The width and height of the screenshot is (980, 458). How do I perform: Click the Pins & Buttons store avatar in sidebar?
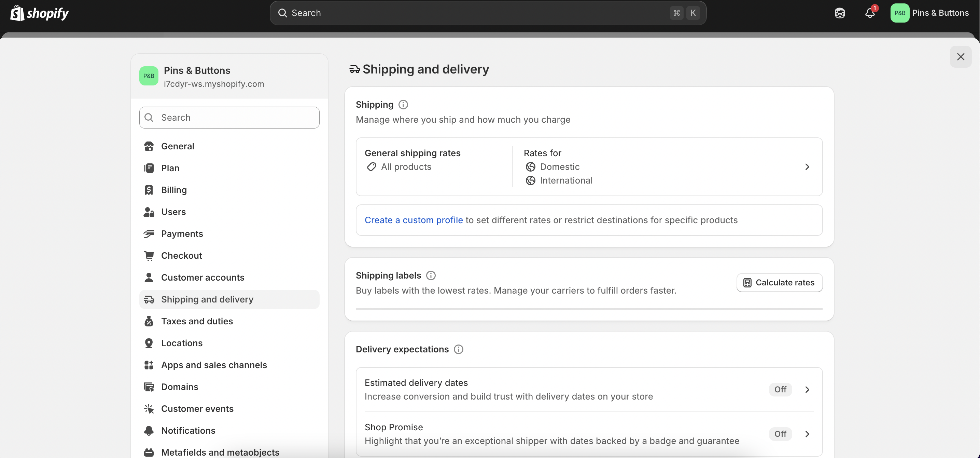[x=149, y=76]
